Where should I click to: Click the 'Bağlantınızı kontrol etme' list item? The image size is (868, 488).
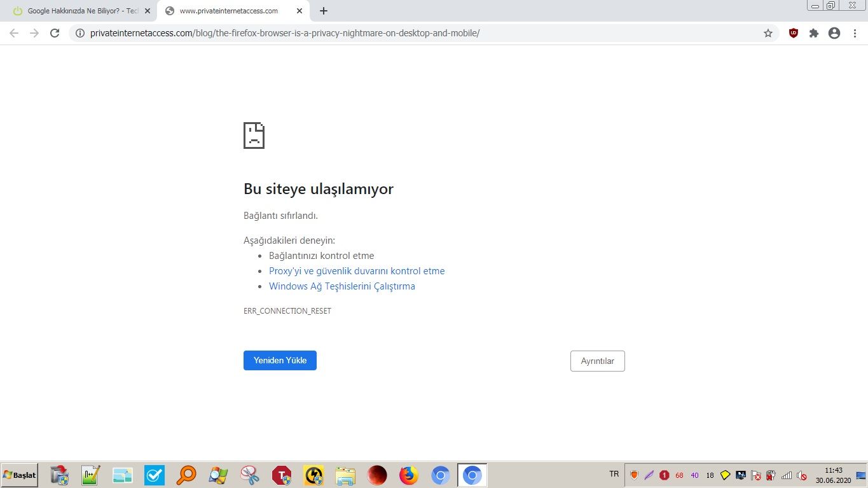[322, 256]
